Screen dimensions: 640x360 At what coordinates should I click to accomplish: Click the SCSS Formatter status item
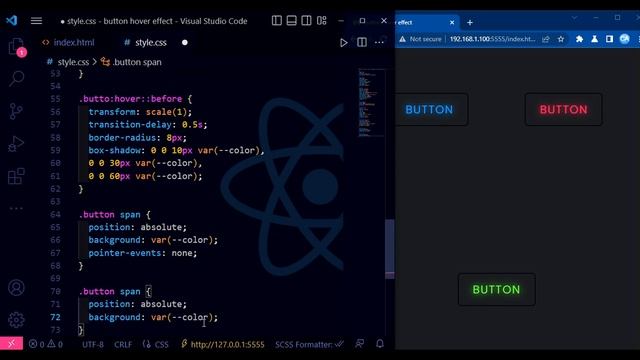click(309, 344)
